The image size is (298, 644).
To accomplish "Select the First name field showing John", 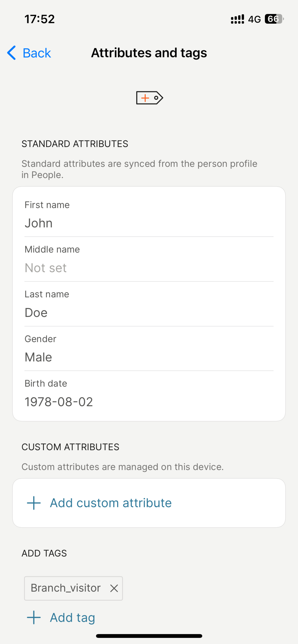I will pos(149,214).
